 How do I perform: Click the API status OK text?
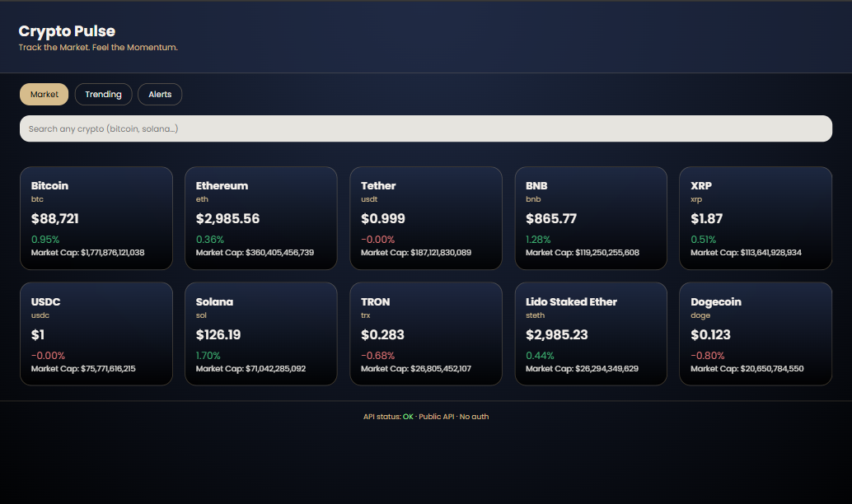(408, 417)
